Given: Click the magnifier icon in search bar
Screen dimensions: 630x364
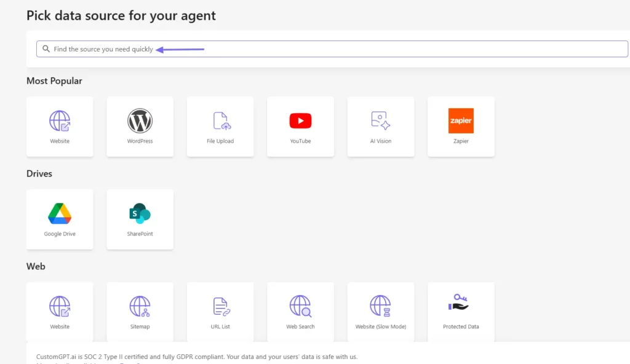Looking at the screenshot, I should tap(46, 49).
